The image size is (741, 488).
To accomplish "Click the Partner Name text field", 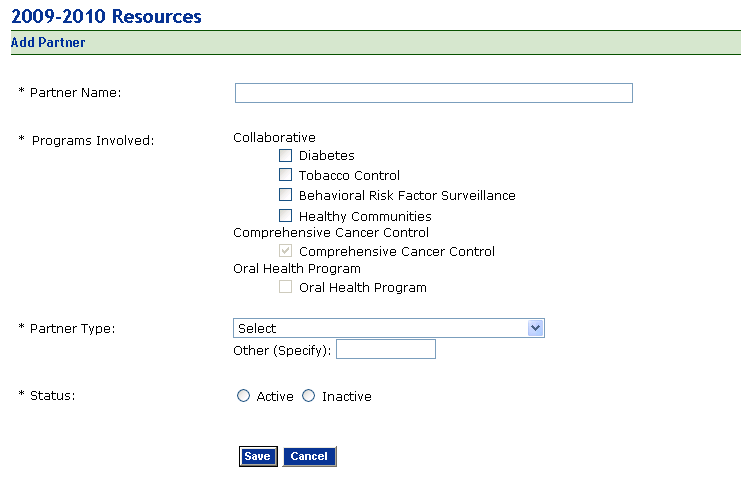I will [433, 93].
